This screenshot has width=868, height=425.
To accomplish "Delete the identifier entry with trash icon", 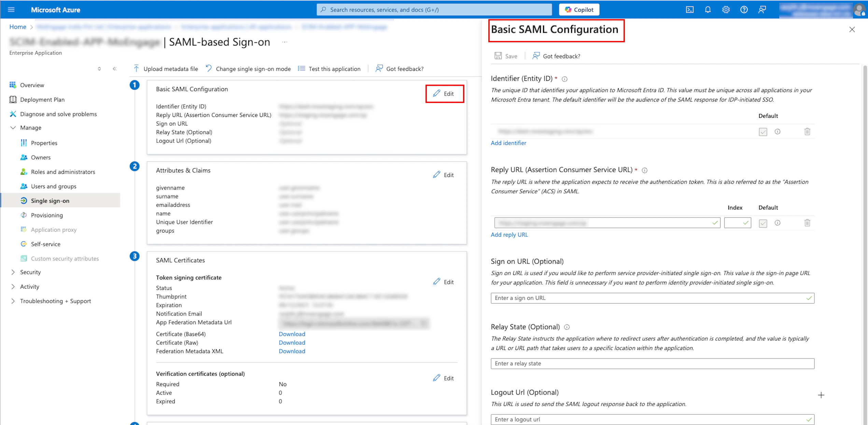I will point(807,132).
